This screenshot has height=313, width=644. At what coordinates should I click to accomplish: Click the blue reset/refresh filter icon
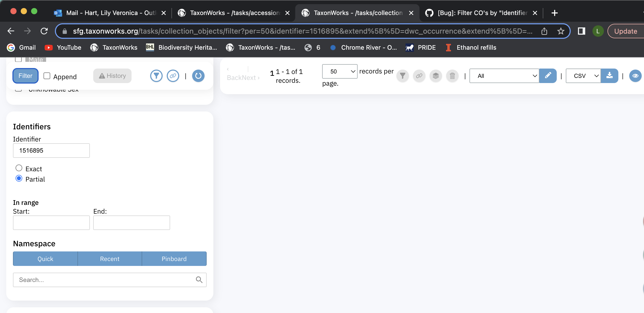pos(198,76)
